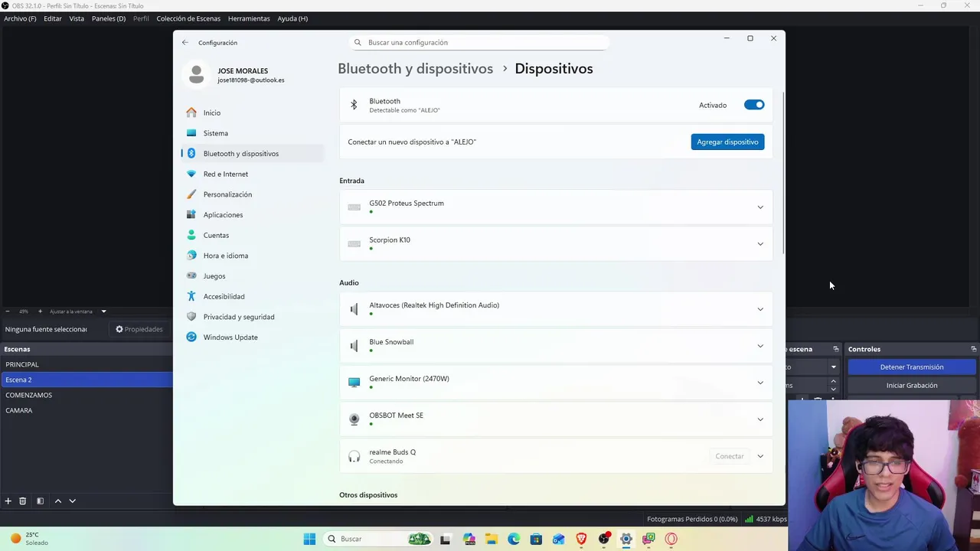Open scene filters icon in OBS
The image size is (980, 551).
click(40, 501)
